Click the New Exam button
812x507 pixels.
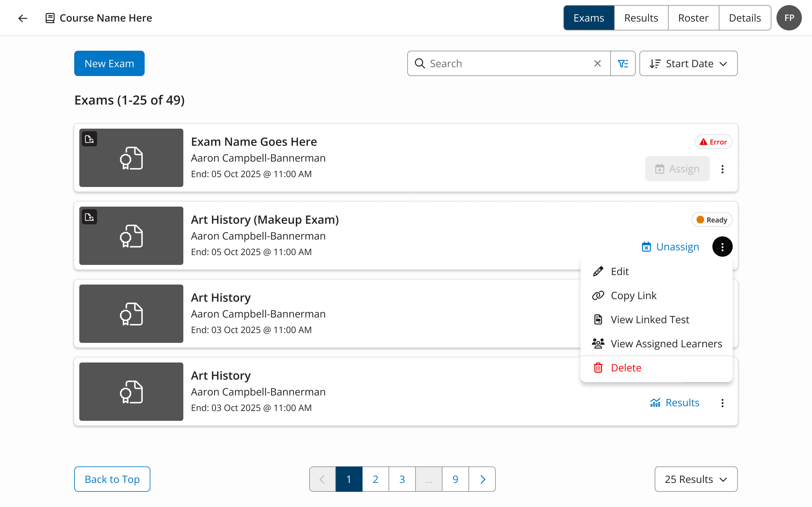109,63
